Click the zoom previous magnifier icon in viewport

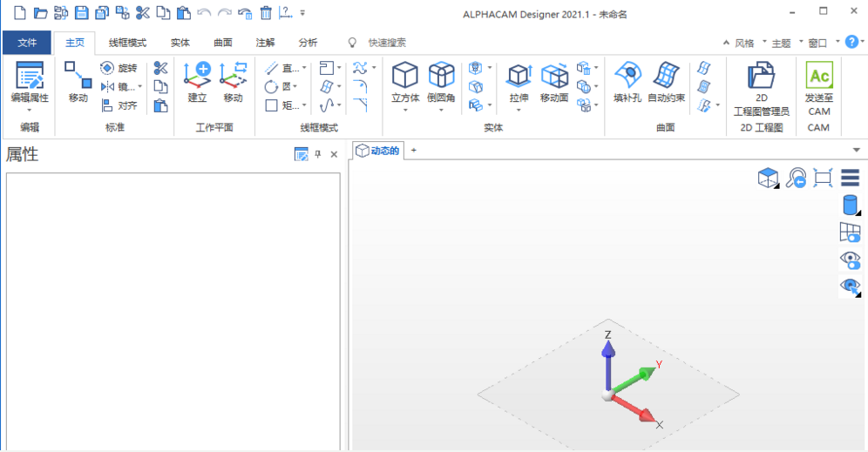[796, 179]
